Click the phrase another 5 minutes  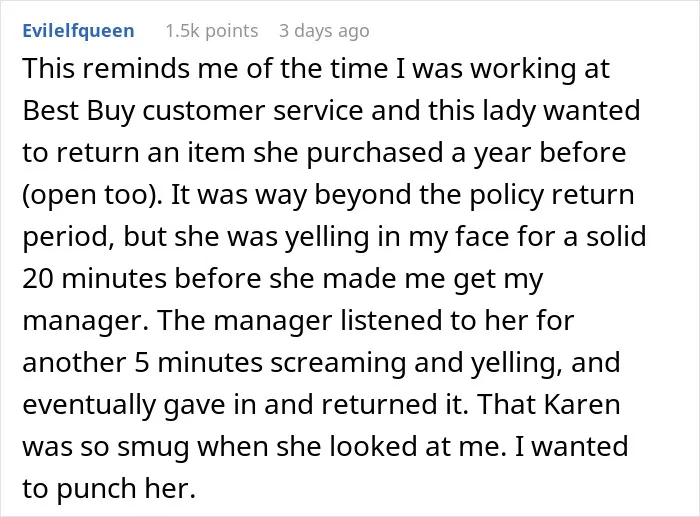(142, 363)
